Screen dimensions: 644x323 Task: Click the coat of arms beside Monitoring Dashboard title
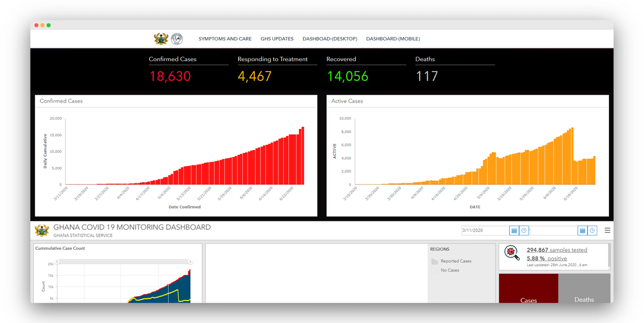tap(42, 231)
